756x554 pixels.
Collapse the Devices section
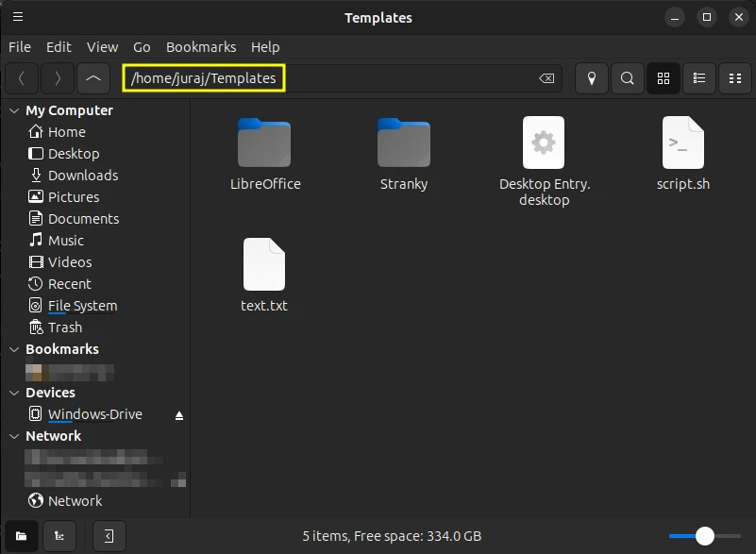coord(13,392)
